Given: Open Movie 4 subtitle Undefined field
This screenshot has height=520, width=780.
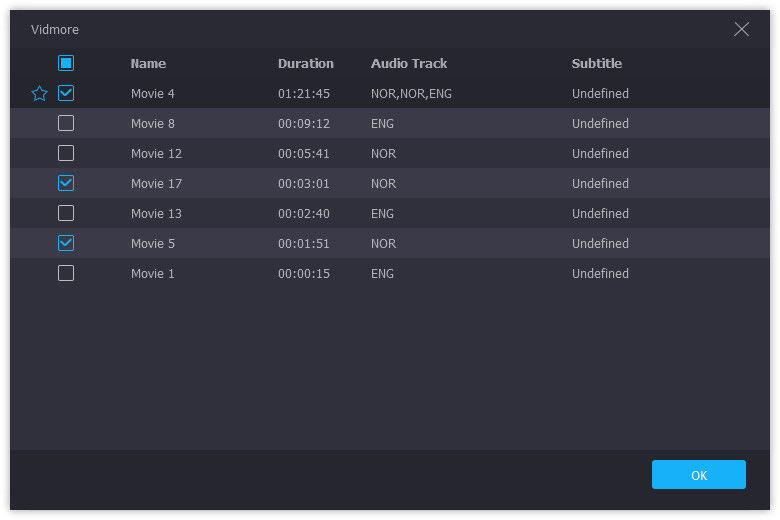Looking at the screenshot, I should [600, 94].
